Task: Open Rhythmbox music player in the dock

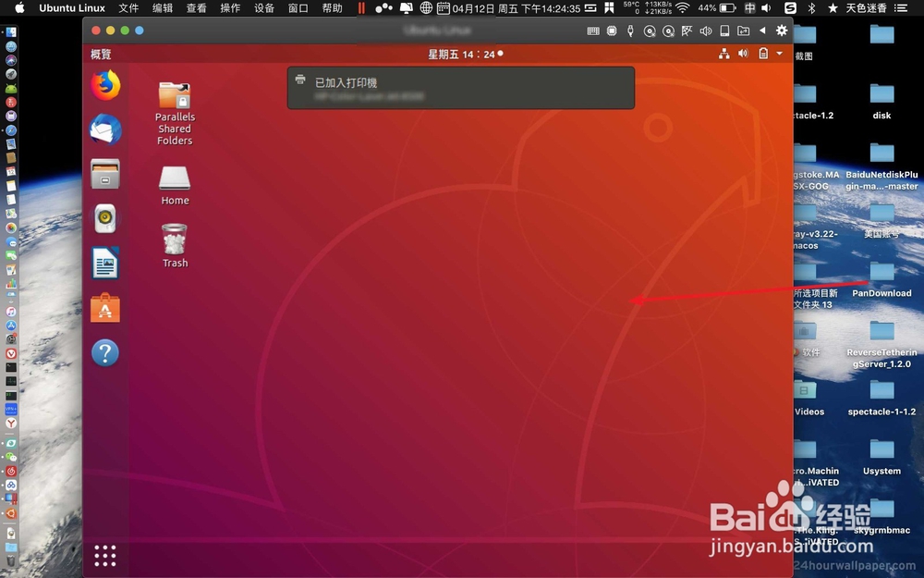Action: pyautogui.click(x=105, y=218)
